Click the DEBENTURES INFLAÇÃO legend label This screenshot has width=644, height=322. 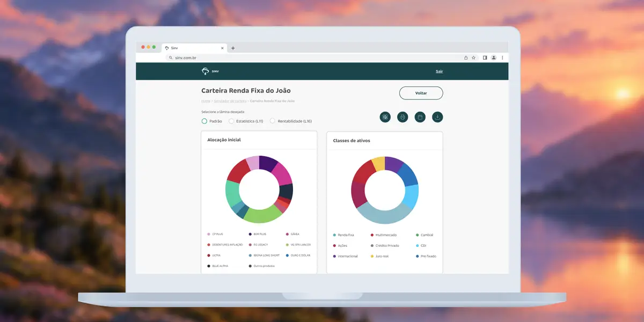coord(228,245)
